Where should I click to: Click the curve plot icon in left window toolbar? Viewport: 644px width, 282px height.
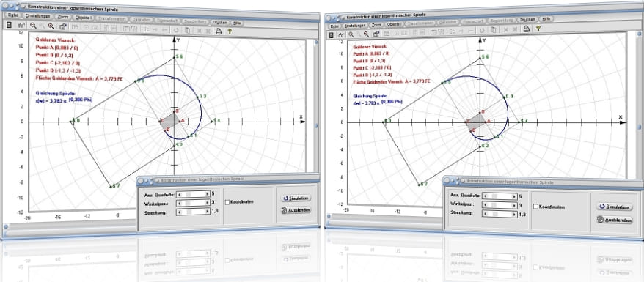(21, 26)
